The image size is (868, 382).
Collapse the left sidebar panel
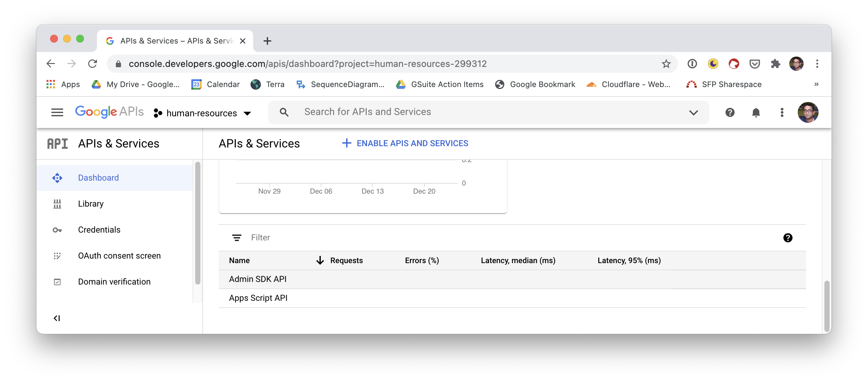coord(57,318)
